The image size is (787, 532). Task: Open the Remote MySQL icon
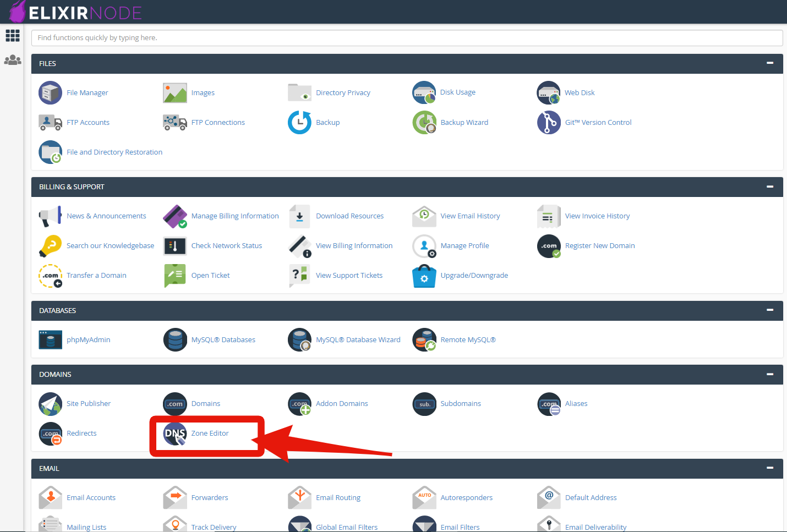[x=424, y=339]
